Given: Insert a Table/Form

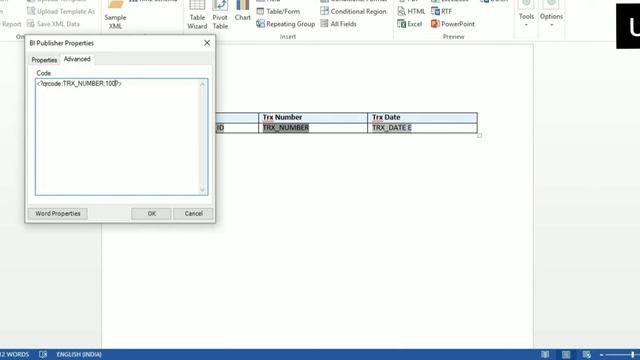Looking at the screenshot, I should tap(278, 11).
